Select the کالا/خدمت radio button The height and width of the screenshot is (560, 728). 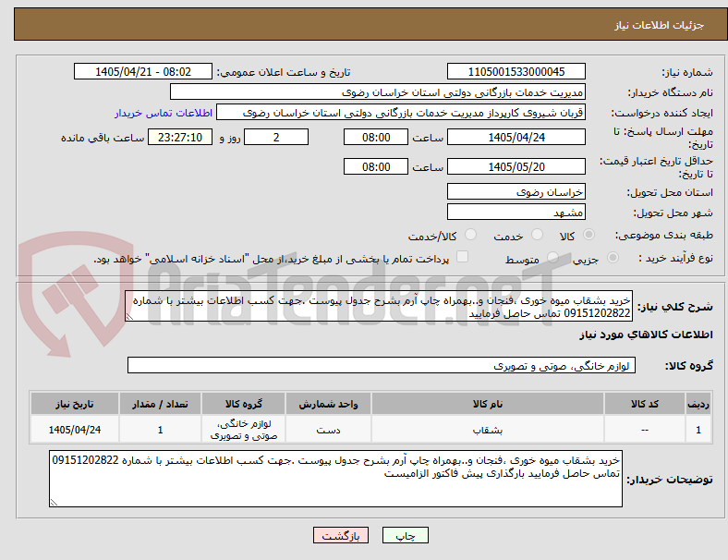[470, 235]
